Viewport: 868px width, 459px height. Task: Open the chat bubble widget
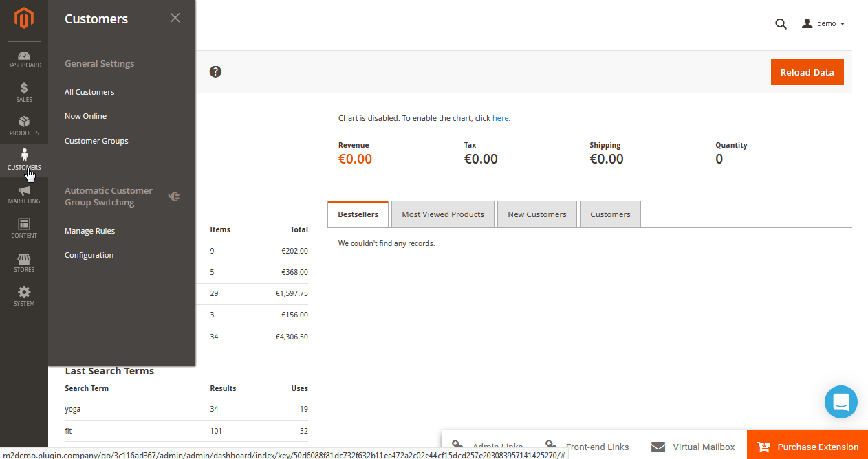[x=840, y=401]
